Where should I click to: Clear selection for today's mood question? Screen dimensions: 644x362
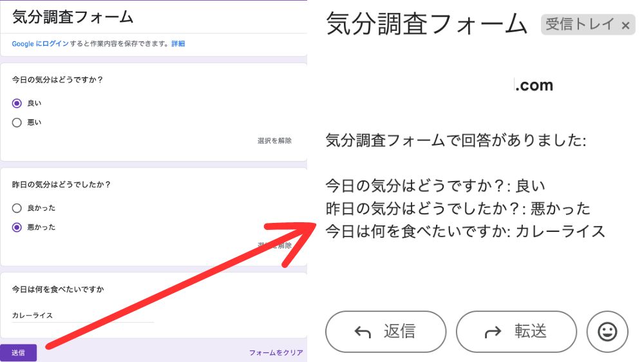click(274, 140)
